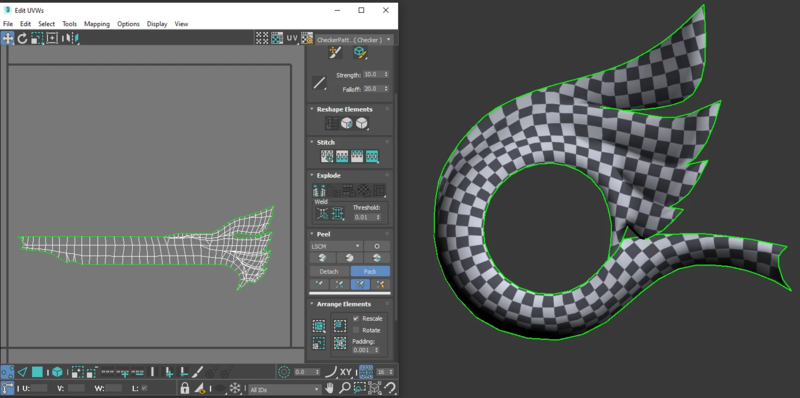This screenshot has width=800, height=398.
Task: Toggle the UV display button
Action: point(292,38)
